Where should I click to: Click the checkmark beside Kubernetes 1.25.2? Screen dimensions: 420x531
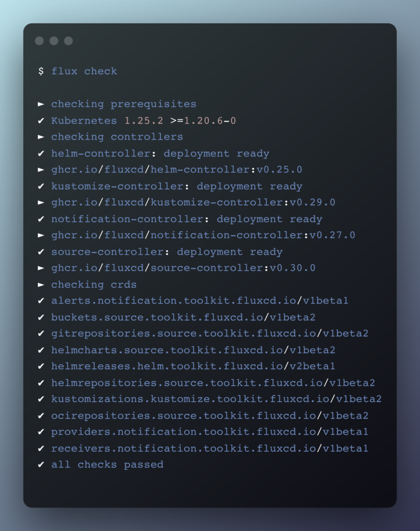(x=41, y=120)
